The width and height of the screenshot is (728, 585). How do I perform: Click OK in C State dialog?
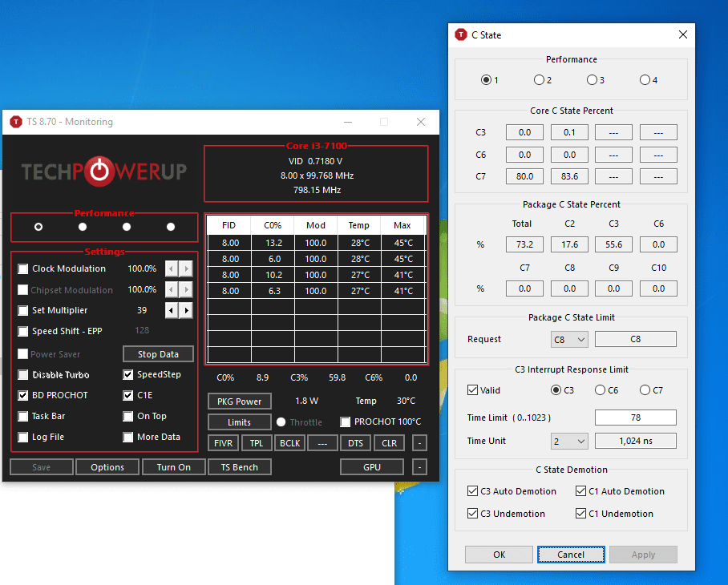[x=499, y=555]
